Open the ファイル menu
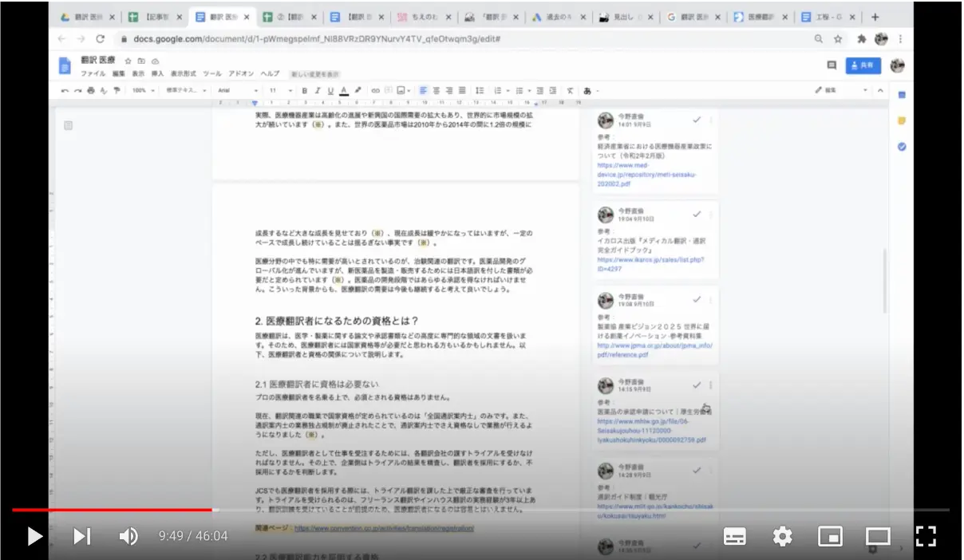This screenshot has width=964, height=560. point(93,73)
